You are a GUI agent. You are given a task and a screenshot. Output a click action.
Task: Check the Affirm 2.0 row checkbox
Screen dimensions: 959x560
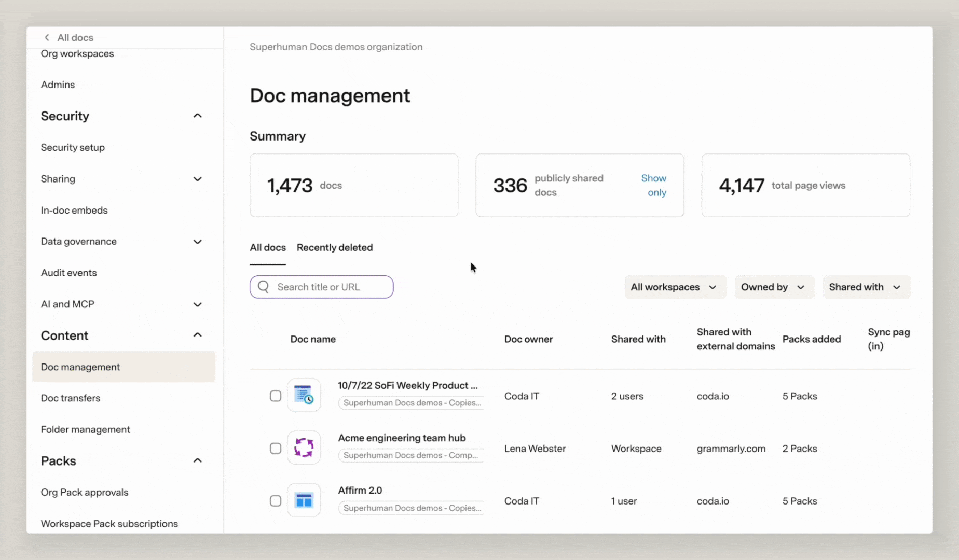click(276, 501)
